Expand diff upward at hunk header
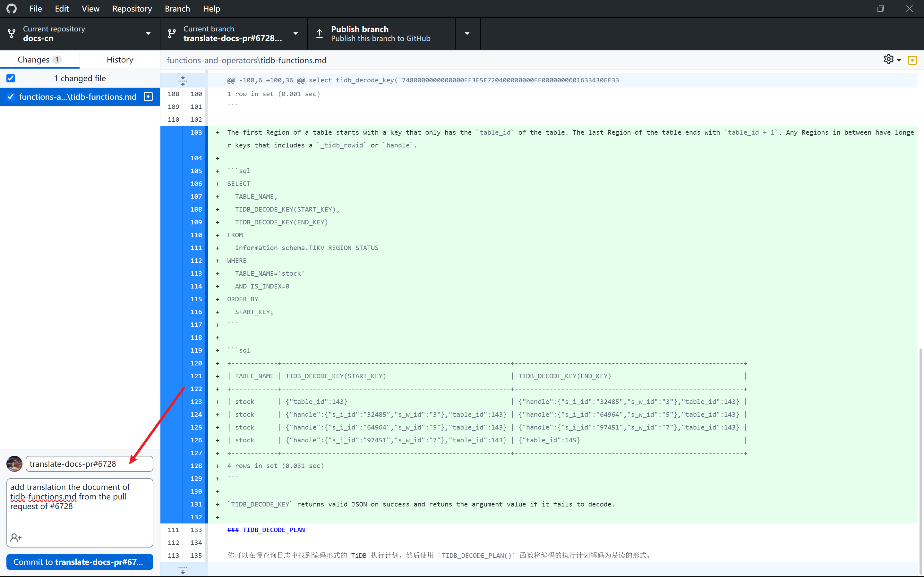 pyautogui.click(x=183, y=80)
